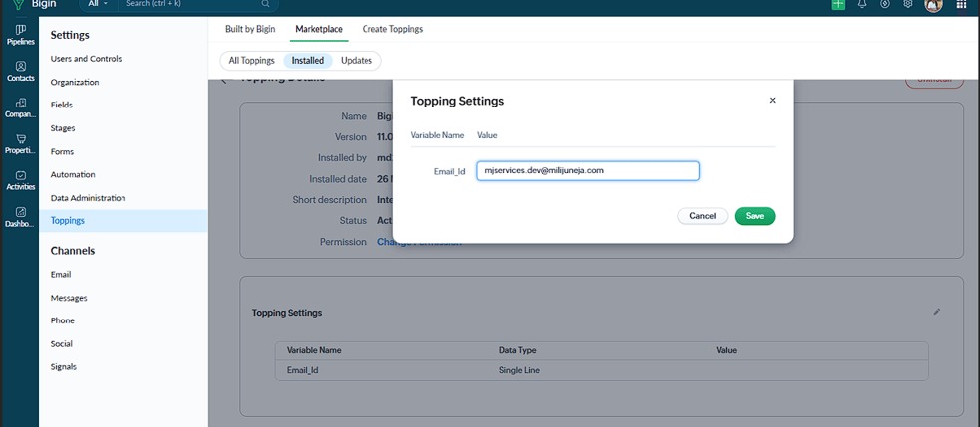Open Dashboards in left rail

click(21, 217)
